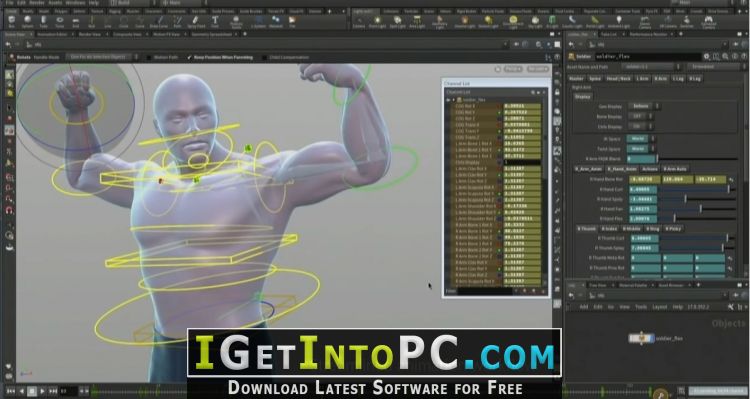Switch to the Geometry Spreadsheet tab
Image resolution: width=750 pixels, height=399 pixels.
coord(211,34)
